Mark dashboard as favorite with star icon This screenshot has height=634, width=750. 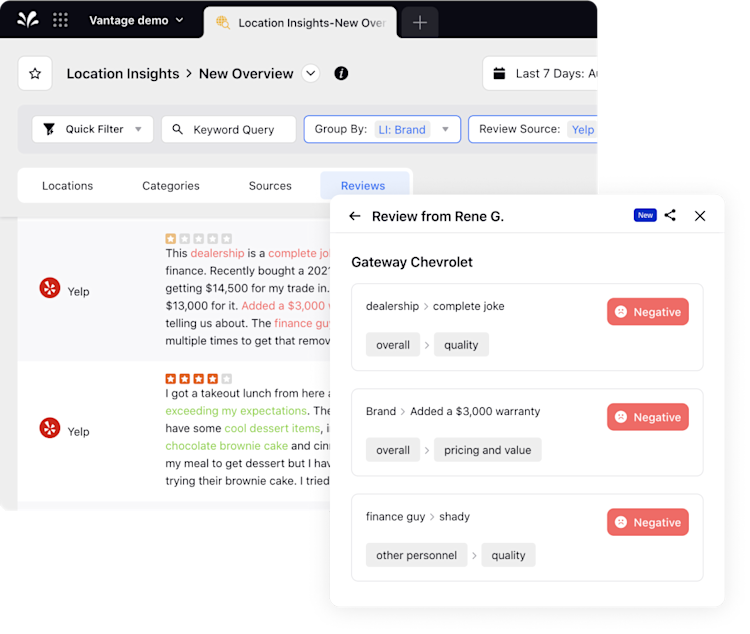(35, 73)
